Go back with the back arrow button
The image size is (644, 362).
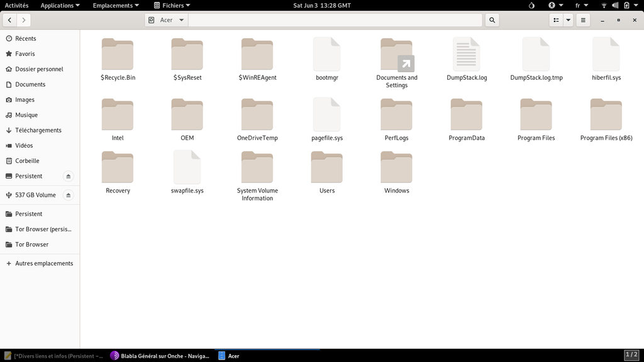[x=9, y=20]
